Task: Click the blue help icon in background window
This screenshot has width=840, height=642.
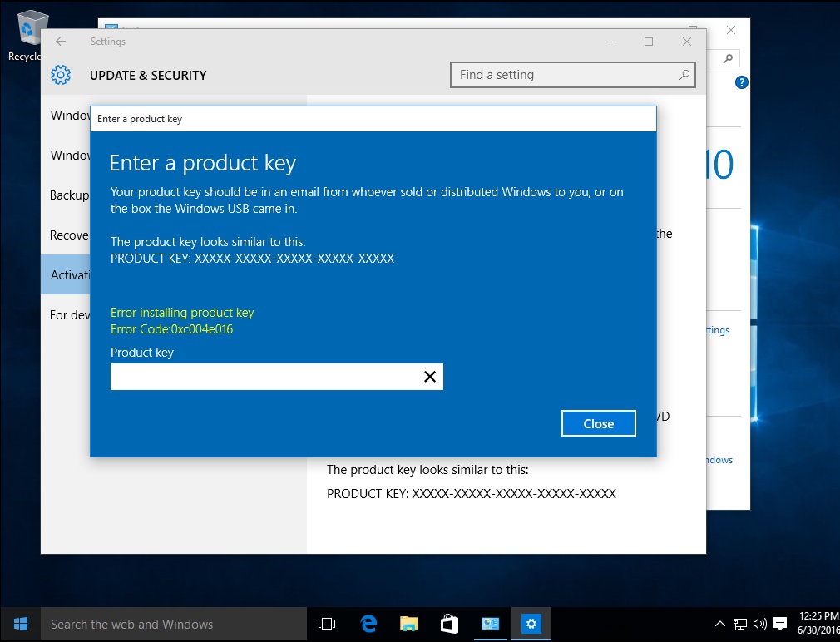Action: (x=741, y=82)
